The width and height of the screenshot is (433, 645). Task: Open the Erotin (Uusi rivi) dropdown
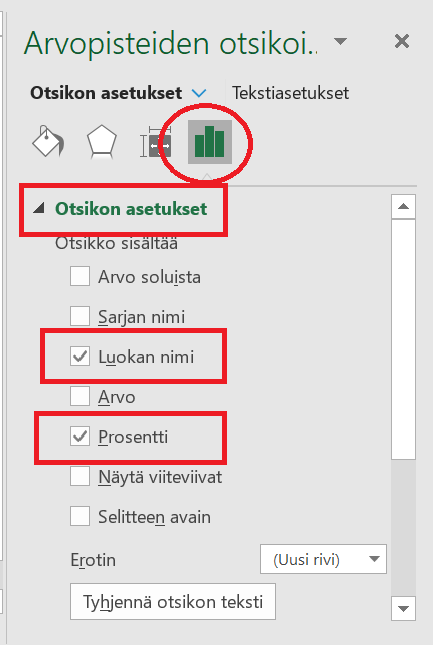click(x=323, y=559)
